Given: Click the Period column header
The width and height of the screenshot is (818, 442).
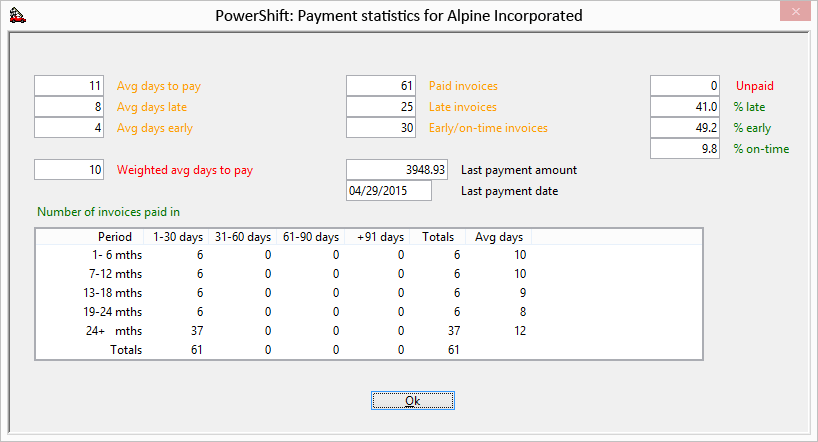Looking at the screenshot, I should pyautogui.click(x=90, y=237).
